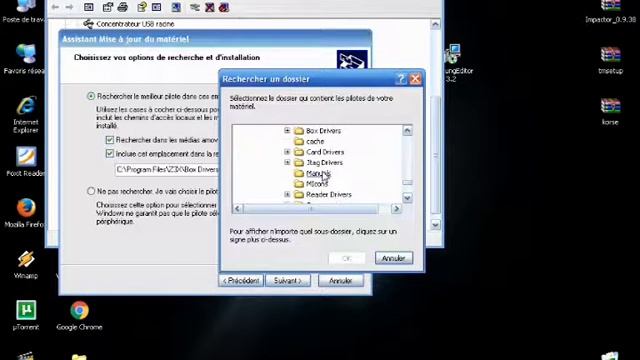Click the folder tree scroll-up arrow

(407, 130)
